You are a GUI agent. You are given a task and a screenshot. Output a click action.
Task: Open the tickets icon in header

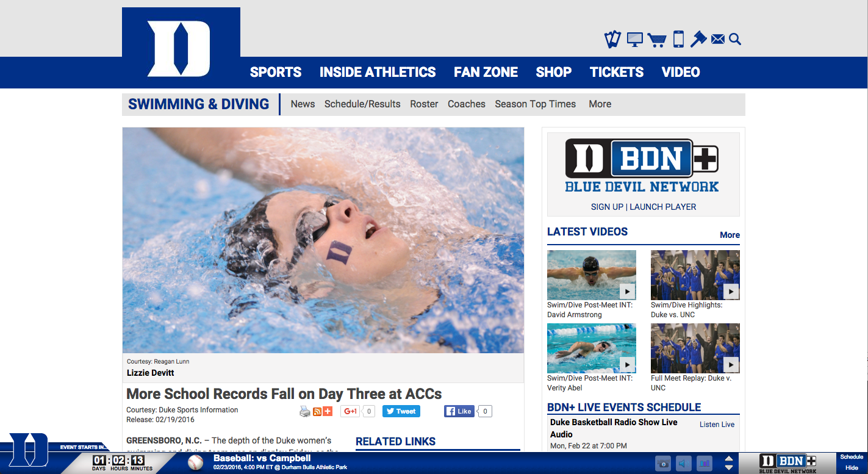pos(612,40)
